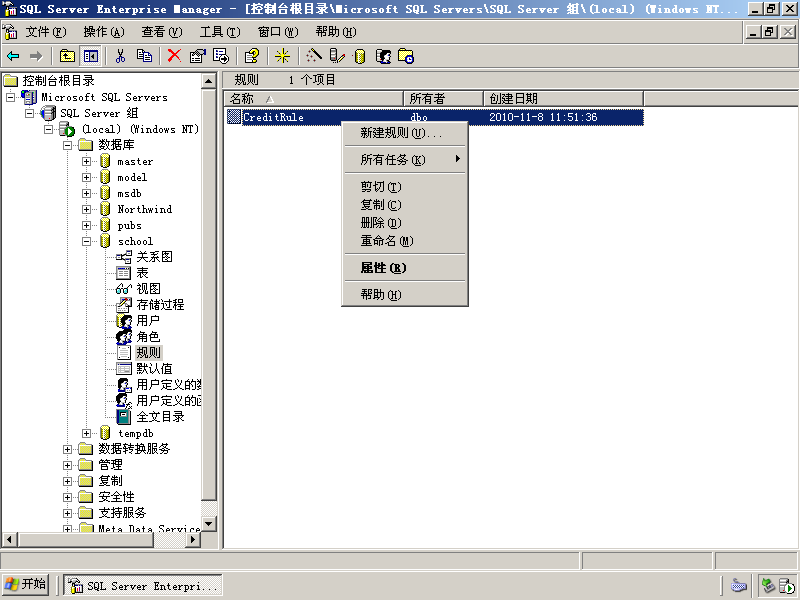Click the New database cylinder icon
Screen dimensions: 800x600
click(360, 56)
